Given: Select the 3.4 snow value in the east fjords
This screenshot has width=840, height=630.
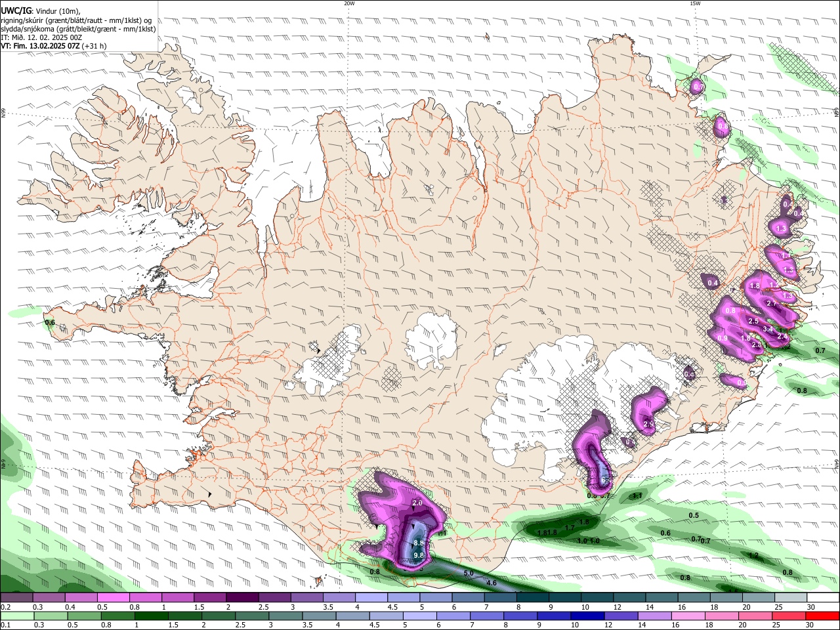Looking at the screenshot, I should point(768,329).
